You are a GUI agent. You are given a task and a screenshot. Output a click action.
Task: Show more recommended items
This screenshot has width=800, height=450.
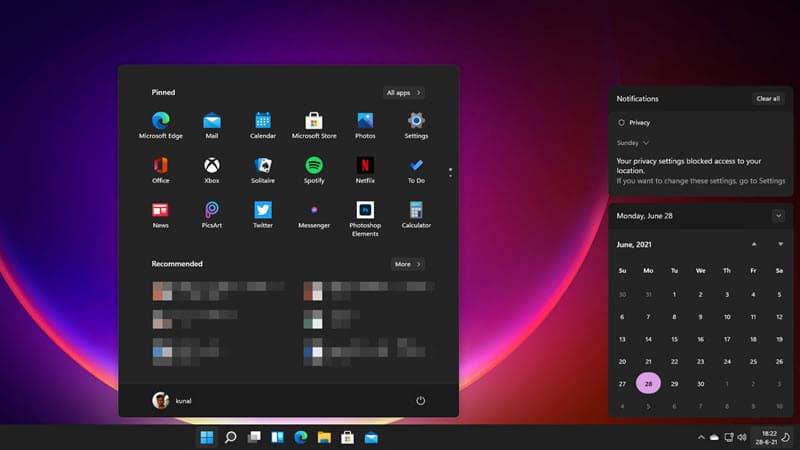pos(407,264)
